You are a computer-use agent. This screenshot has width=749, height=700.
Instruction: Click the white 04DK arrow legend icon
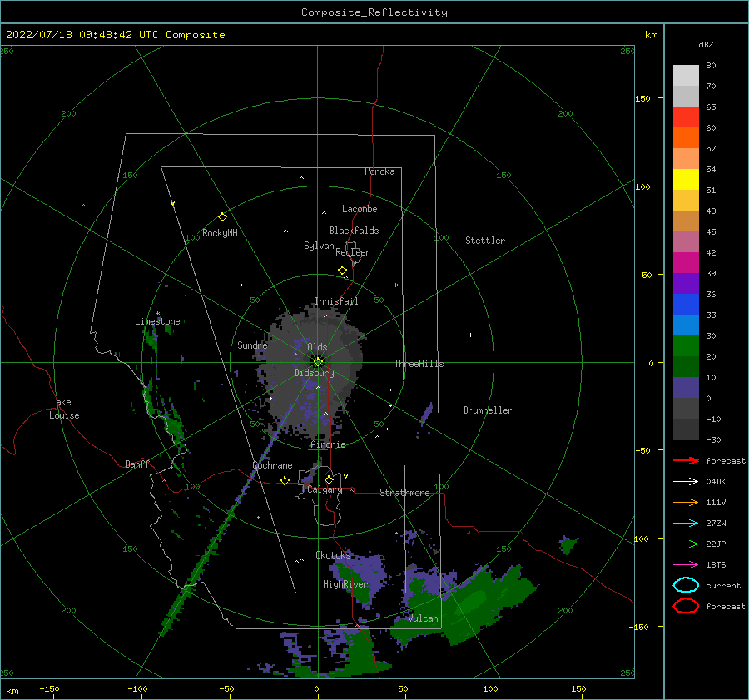(x=686, y=482)
